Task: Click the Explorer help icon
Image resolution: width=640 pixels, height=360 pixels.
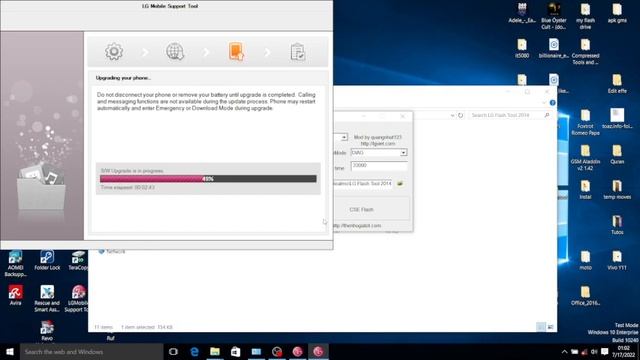Action: [552, 103]
